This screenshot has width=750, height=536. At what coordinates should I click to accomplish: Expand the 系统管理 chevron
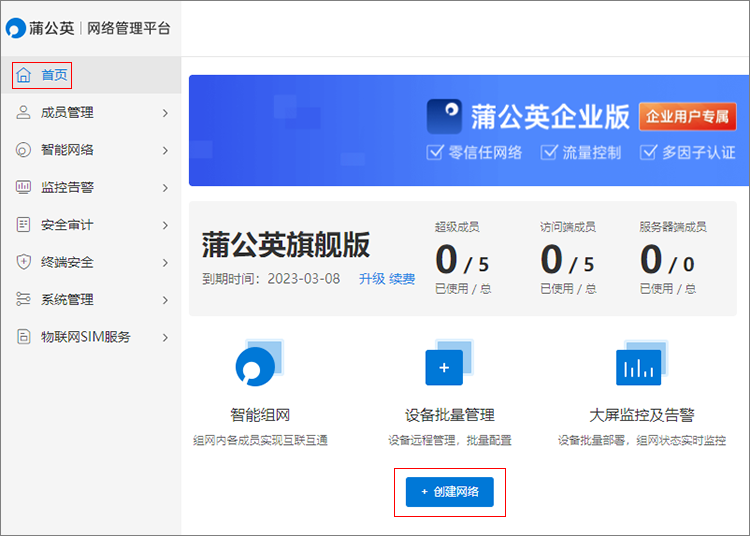point(165,300)
